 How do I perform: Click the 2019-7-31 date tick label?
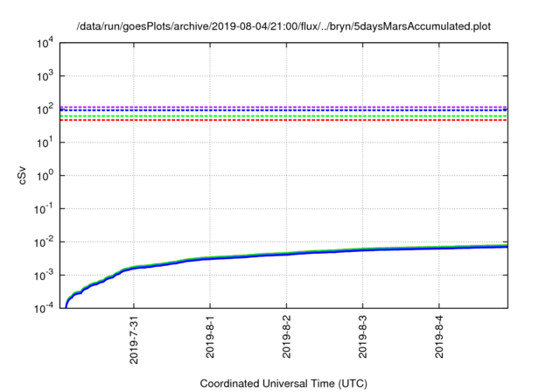tap(134, 339)
